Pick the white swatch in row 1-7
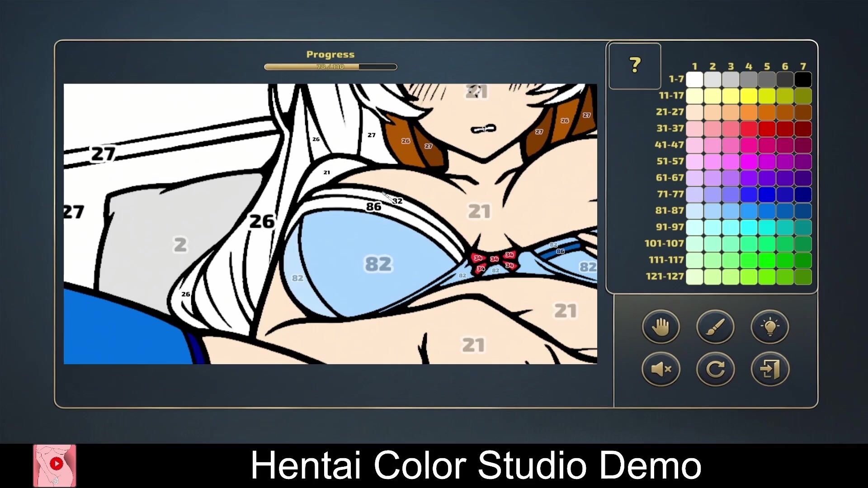 (x=694, y=80)
